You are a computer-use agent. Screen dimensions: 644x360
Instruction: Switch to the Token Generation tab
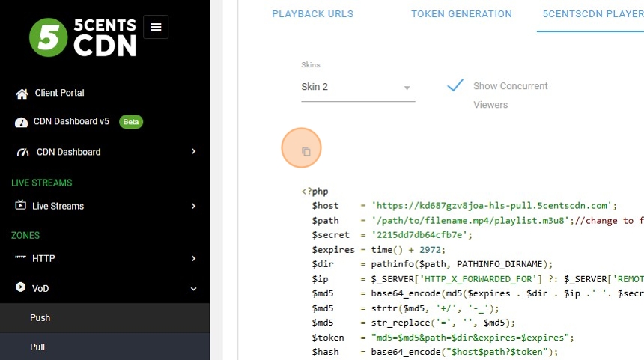tap(461, 14)
